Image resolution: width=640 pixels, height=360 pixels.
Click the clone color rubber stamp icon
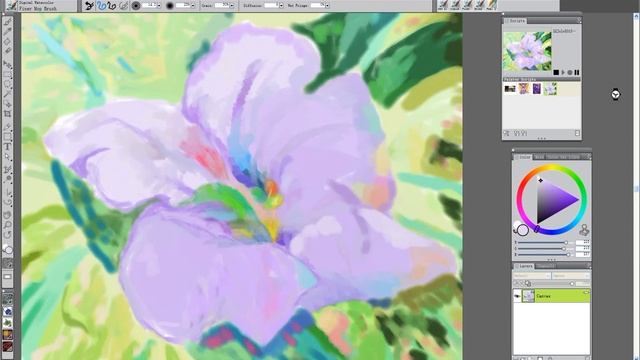[x=584, y=230]
